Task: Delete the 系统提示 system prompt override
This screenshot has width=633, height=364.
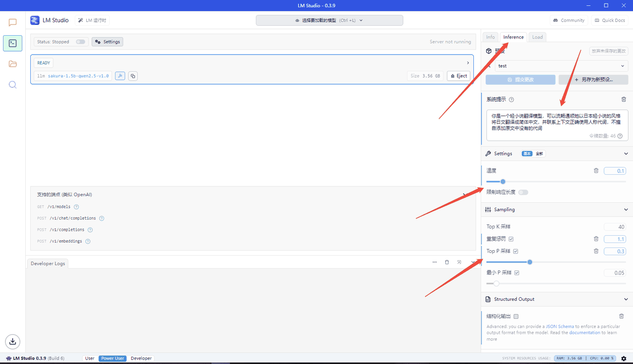Action: pyautogui.click(x=624, y=99)
